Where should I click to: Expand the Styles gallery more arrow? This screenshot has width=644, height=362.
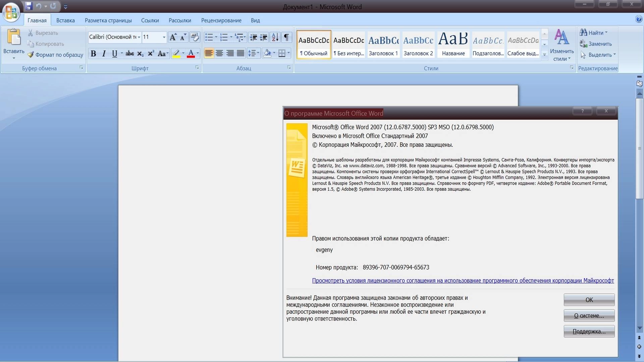click(545, 54)
